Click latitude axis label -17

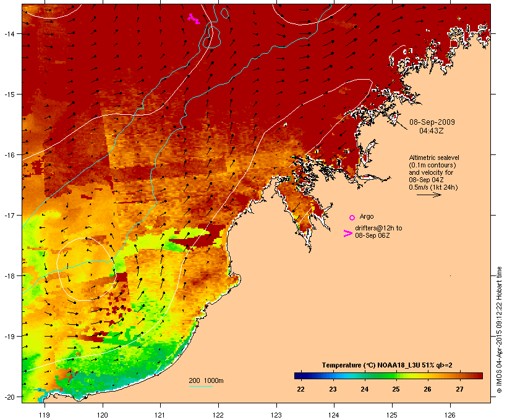coord(9,215)
